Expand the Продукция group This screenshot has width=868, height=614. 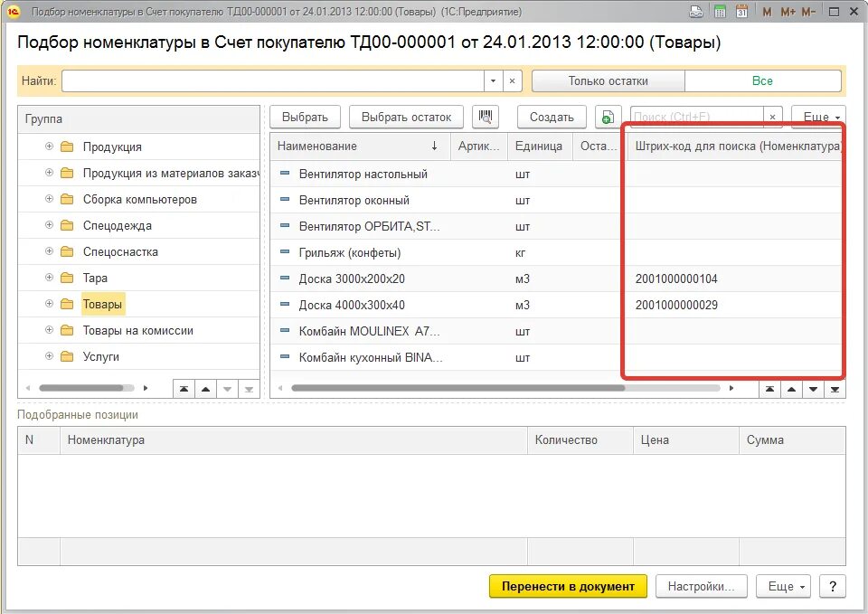pyautogui.click(x=49, y=146)
